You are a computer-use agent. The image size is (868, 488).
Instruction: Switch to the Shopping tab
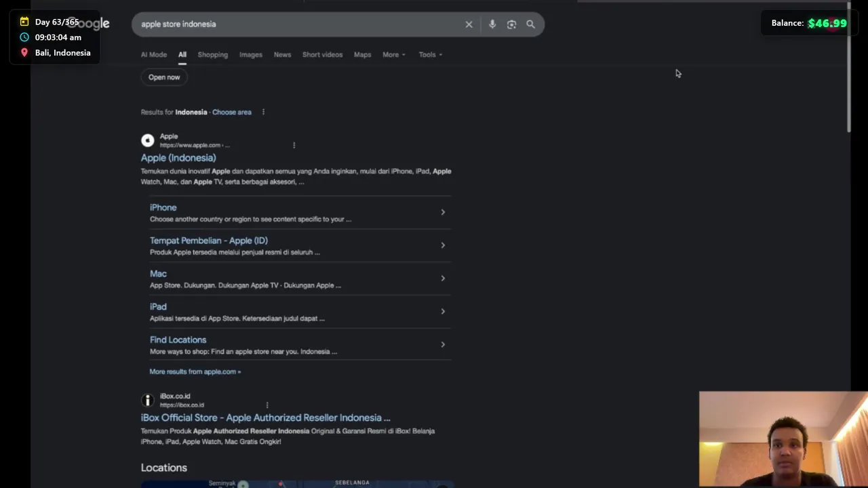pos(212,54)
